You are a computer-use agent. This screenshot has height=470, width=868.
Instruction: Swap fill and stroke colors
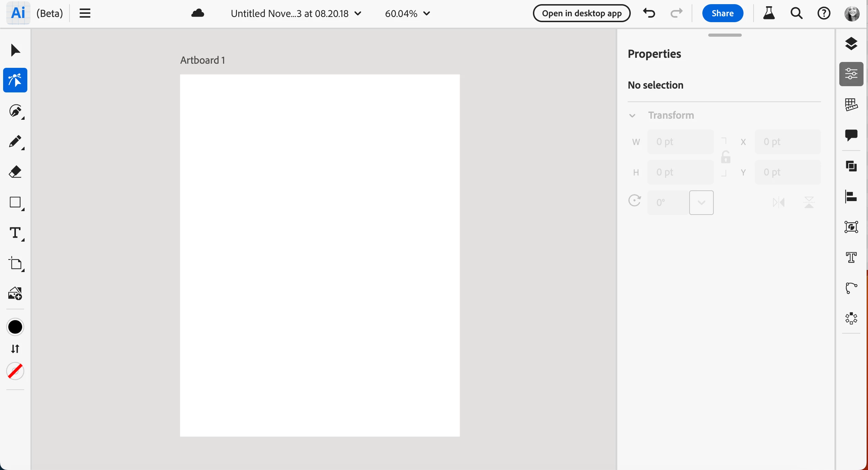click(15, 349)
